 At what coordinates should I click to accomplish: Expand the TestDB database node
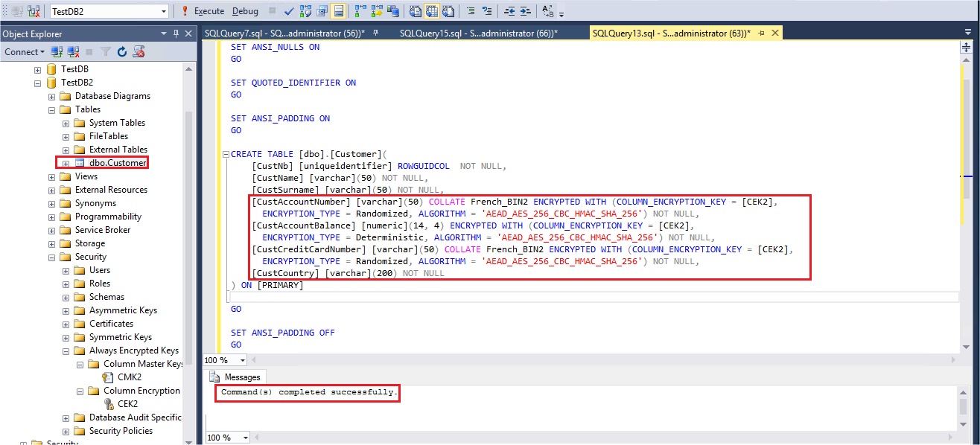[x=38, y=69]
